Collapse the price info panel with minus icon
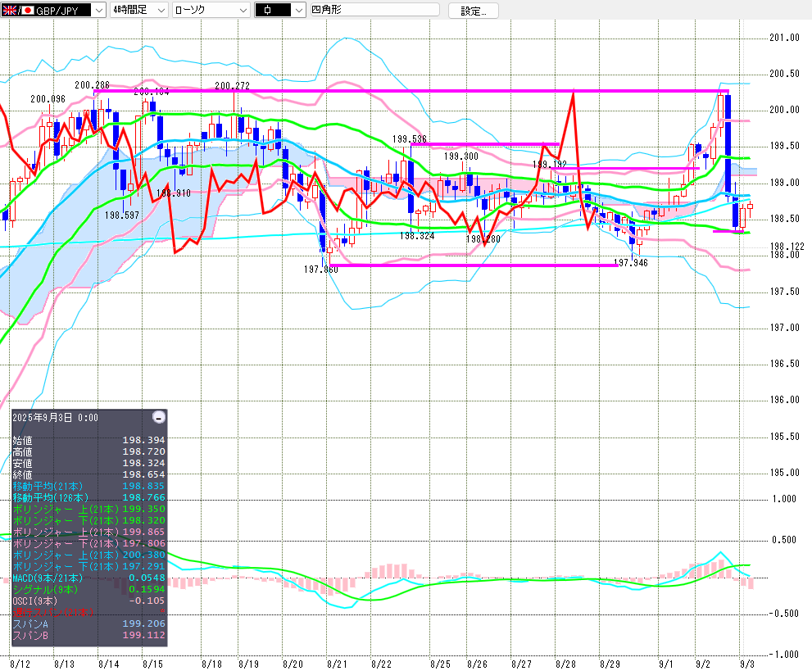Image resolution: width=812 pixels, height=671 pixels. click(x=159, y=417)
